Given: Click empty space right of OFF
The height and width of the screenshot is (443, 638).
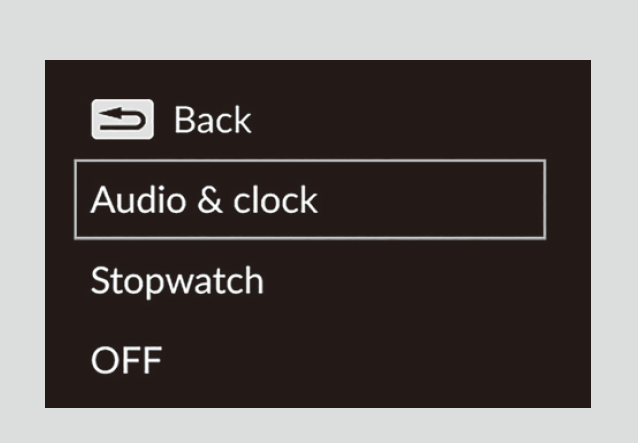Looking at the screenshot, I should coord(380,360).
